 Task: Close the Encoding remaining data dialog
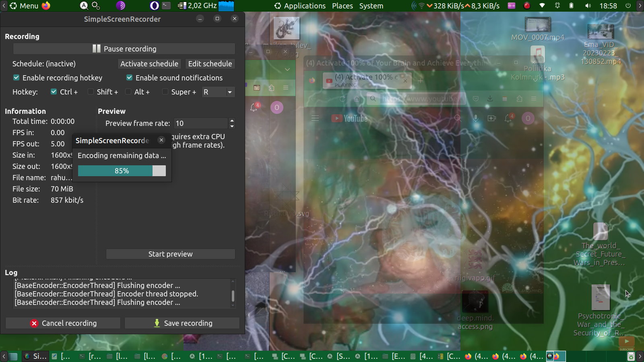pyautogui.click(x=161, y=140)
